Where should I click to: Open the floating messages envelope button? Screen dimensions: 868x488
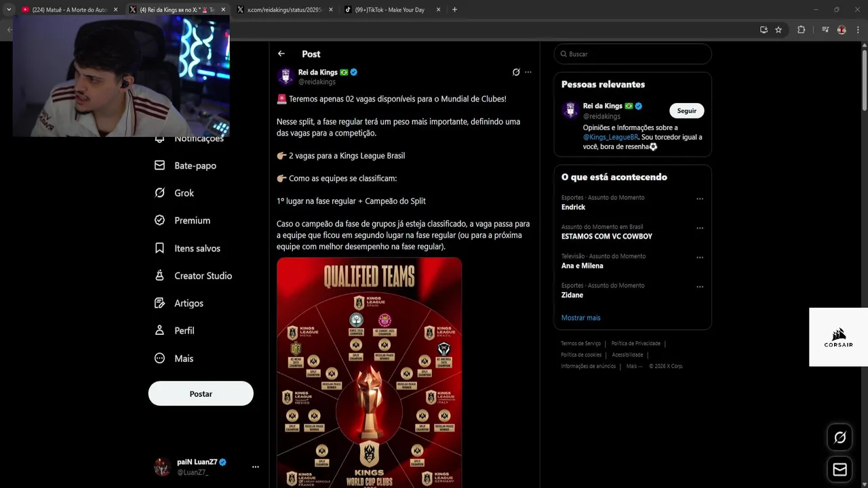pos(840,470)
